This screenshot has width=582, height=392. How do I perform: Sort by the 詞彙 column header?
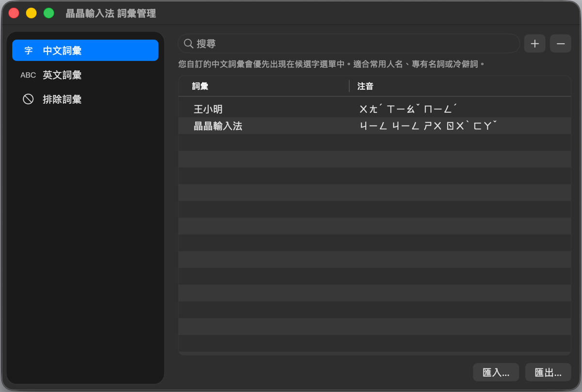point(264,86)
